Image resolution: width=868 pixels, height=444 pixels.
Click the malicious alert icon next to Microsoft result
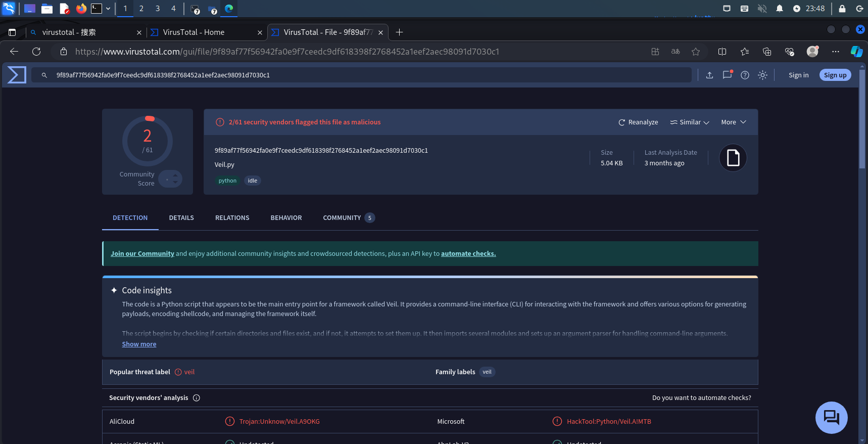point(557,421)
